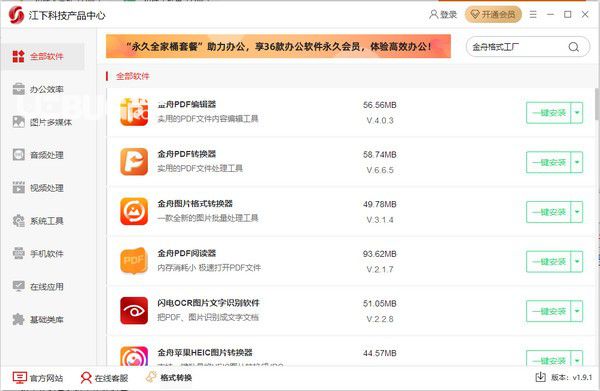The height and width of the screenshot is (391, 600).
Task: Open 手机软件 category in sidebar
Action: [42, 253]
